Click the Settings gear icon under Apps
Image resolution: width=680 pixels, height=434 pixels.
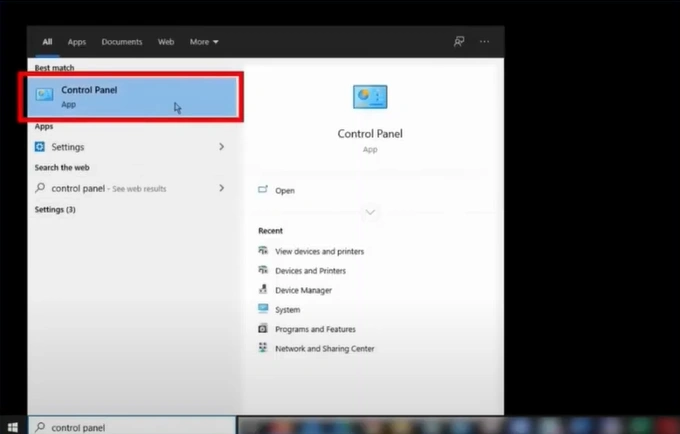(x=40, y=147)
